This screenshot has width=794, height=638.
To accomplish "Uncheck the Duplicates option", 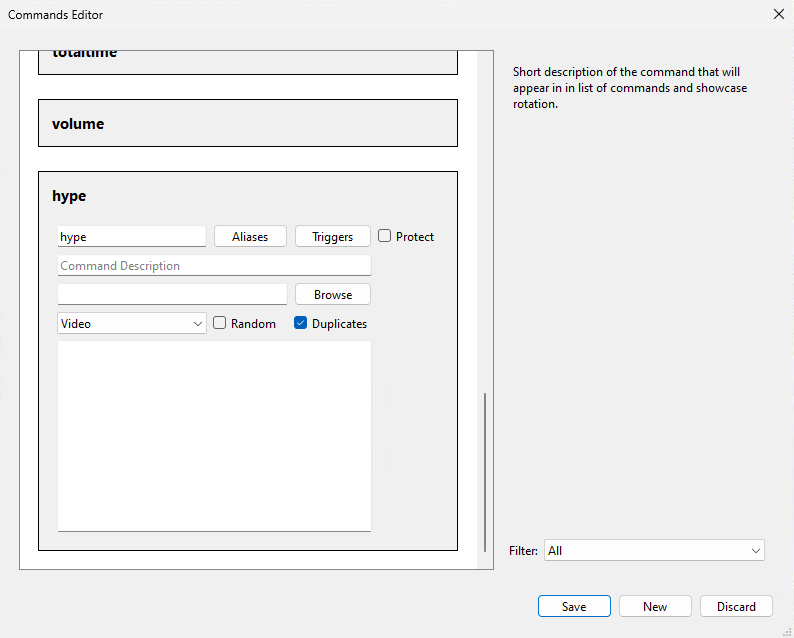I will tap(300, 324).
